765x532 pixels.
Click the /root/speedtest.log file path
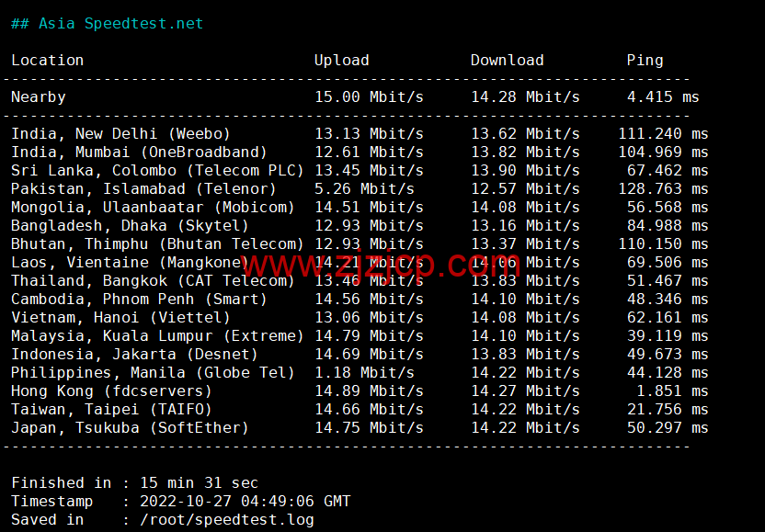(226, 520)
